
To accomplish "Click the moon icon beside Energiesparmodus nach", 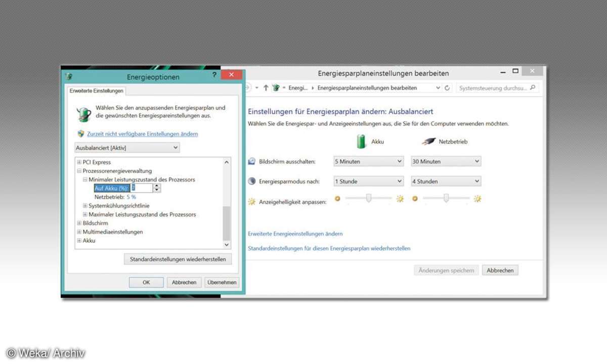I will (252, 181).
